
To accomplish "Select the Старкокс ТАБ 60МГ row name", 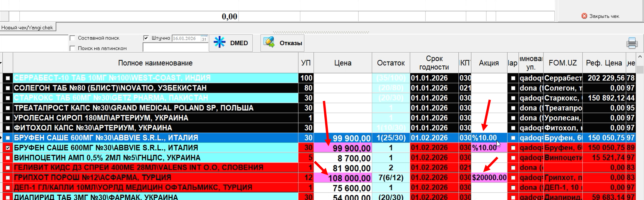I will 156,98.
